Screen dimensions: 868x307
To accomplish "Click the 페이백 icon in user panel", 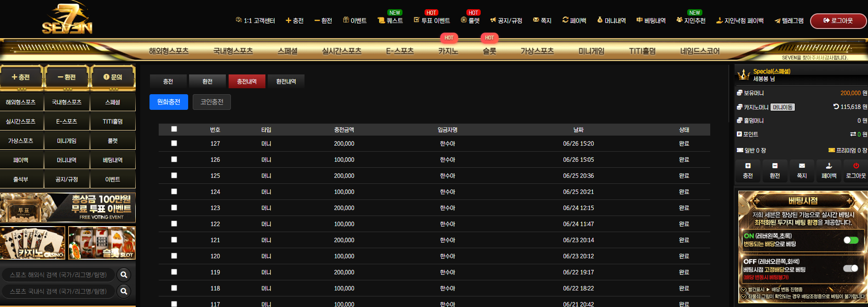I will click(829, 166).
